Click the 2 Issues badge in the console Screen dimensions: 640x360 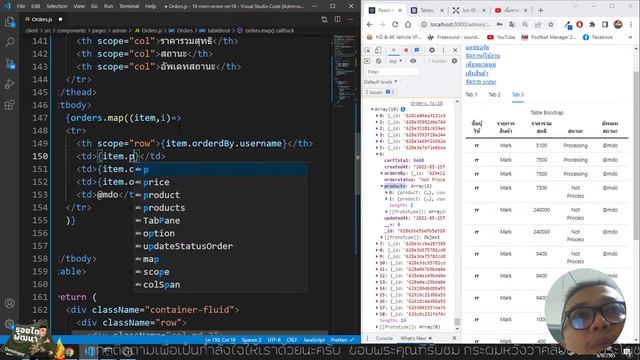(x=380, y=92)
